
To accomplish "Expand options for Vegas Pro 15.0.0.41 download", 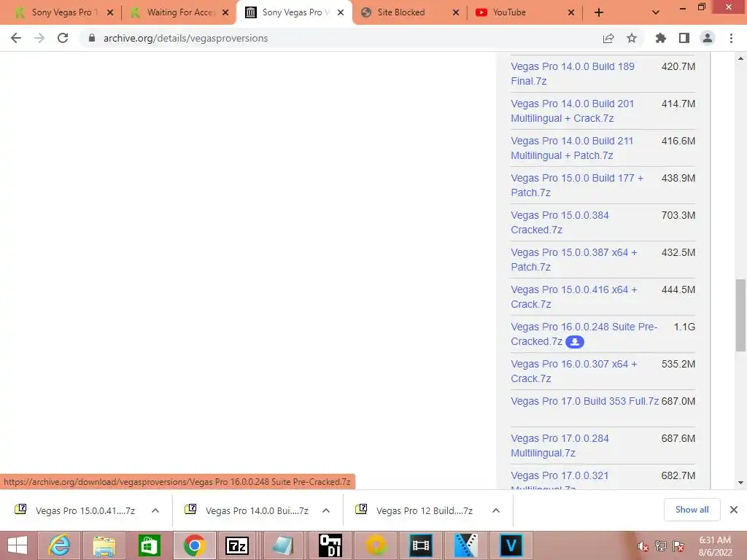I will [x=155, y=510].
